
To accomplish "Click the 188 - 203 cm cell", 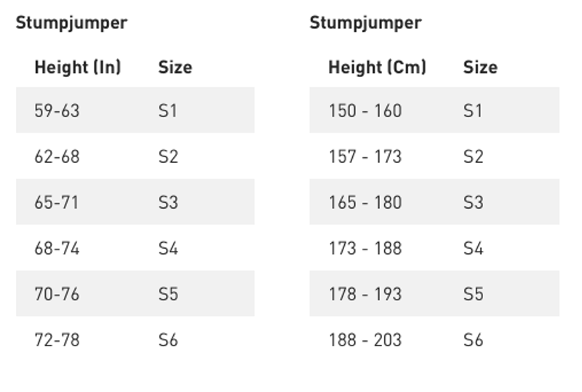I will coord(364,340).
